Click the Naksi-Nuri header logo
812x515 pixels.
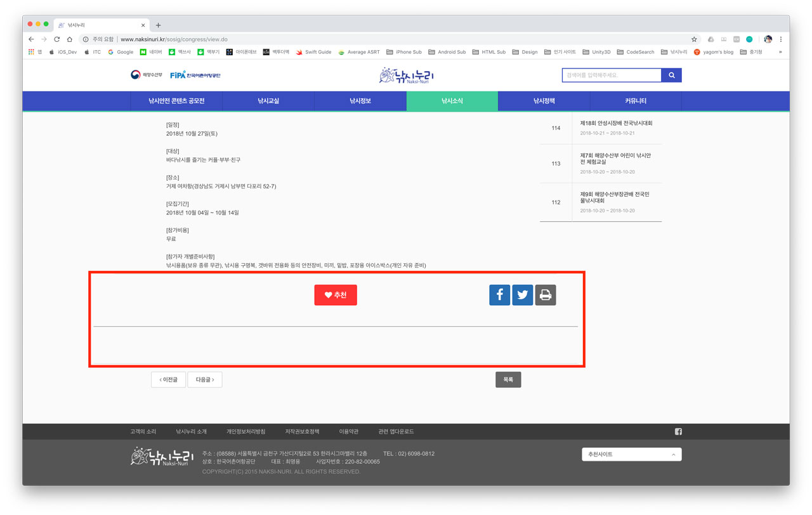[406, 75]
